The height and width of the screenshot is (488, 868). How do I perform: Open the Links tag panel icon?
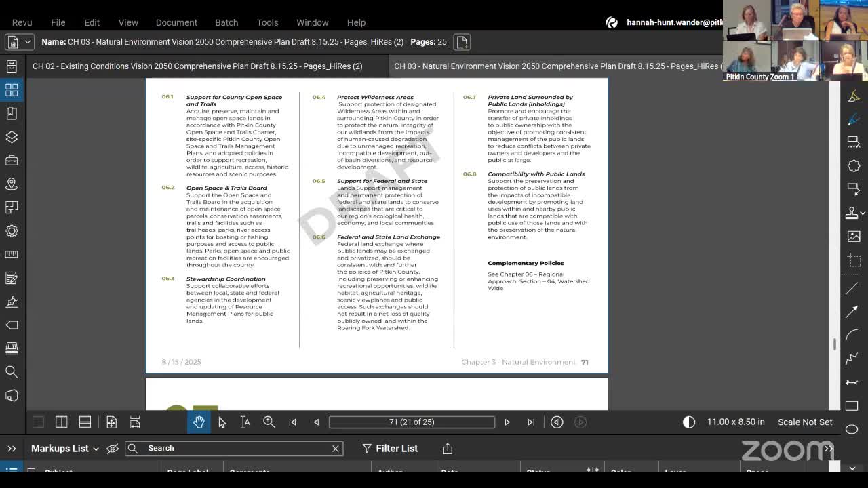tap(12, 325)
